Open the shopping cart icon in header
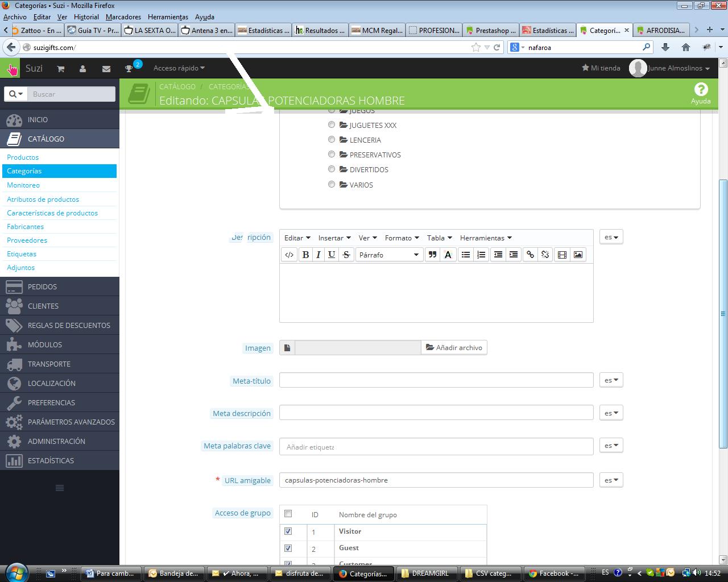728x582 pixels. coord(61,68)
